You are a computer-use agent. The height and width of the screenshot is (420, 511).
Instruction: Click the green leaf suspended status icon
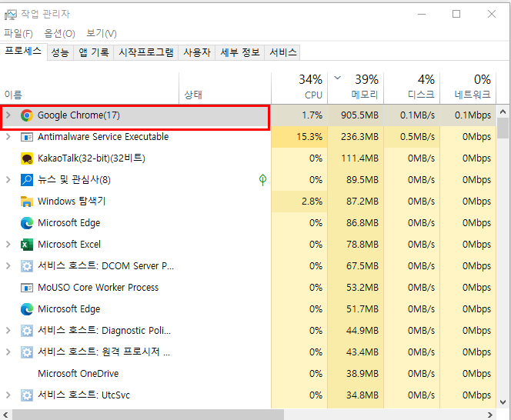(x=262, y=179)
